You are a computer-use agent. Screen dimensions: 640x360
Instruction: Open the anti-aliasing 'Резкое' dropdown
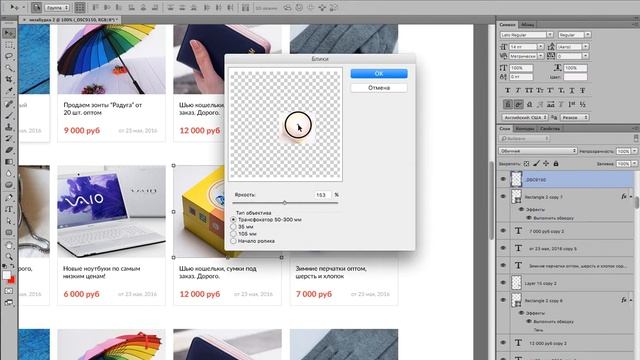pyautogui.click(x=574, y=117)
